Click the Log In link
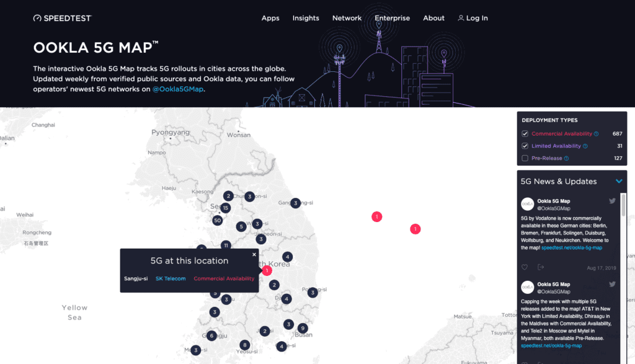Image resolution: width=635 pixels, height=364 pixels. (x=473, y=18)
